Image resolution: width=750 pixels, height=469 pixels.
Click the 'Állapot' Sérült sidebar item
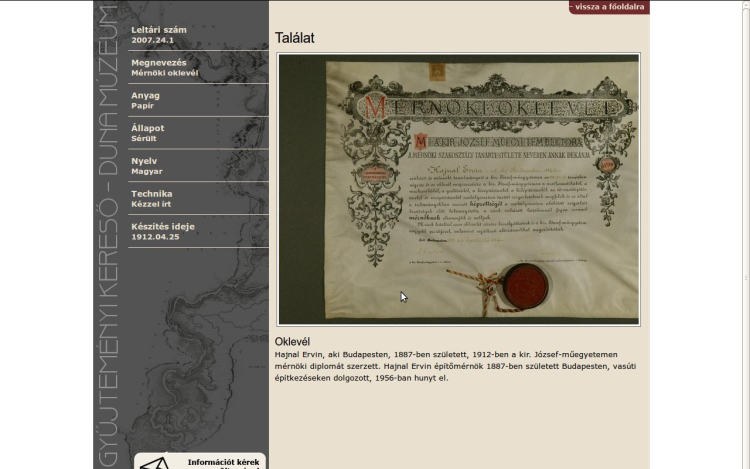click(147, 133)
